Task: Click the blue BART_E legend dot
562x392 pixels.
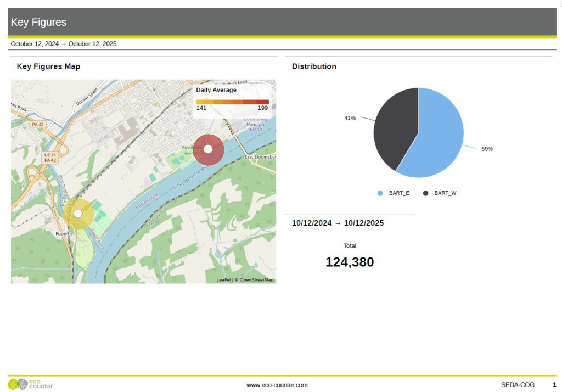Action: tap(380, 193)
